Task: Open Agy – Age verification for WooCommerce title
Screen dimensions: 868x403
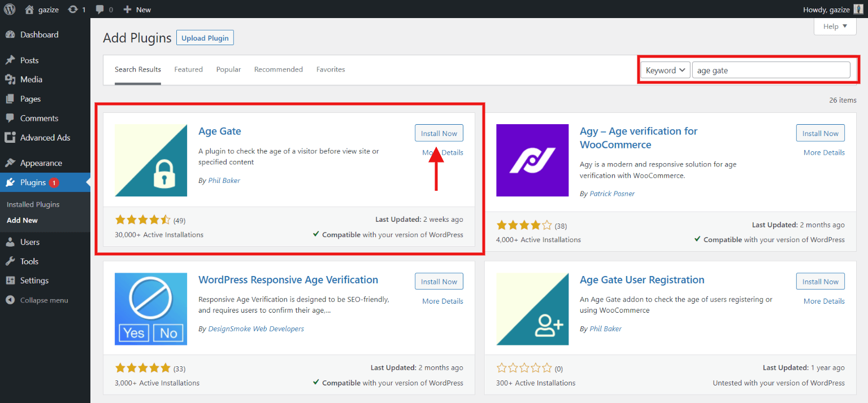Action: 639,138
